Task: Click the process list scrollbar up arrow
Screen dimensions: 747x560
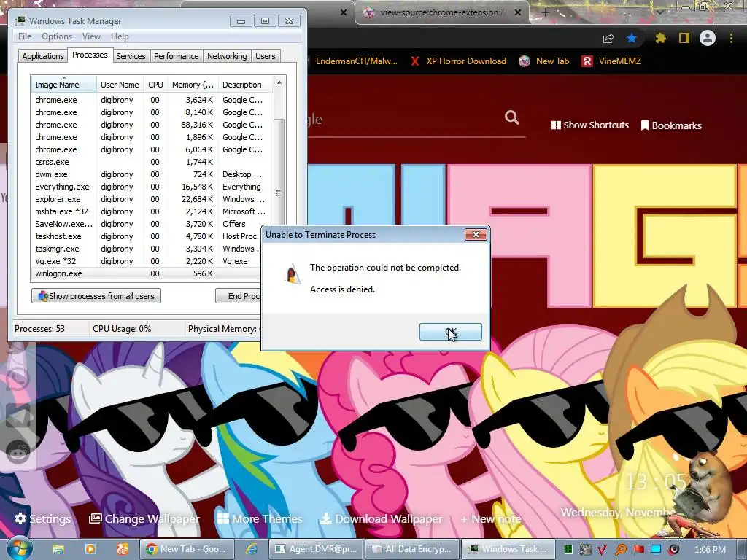Action: pos(279,82)
